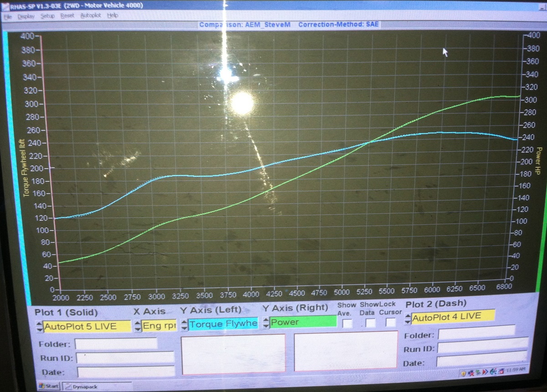The width and height of the screenshot is (547, 392).
Task: Click the 5250 rpm axis tick label
Action: pos(365,291)
